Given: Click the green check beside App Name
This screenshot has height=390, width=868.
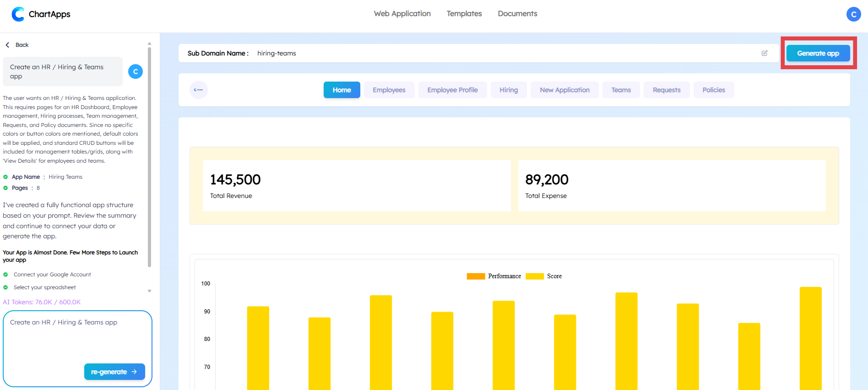Looking at the screenshot, I should [x=5, y=177].
